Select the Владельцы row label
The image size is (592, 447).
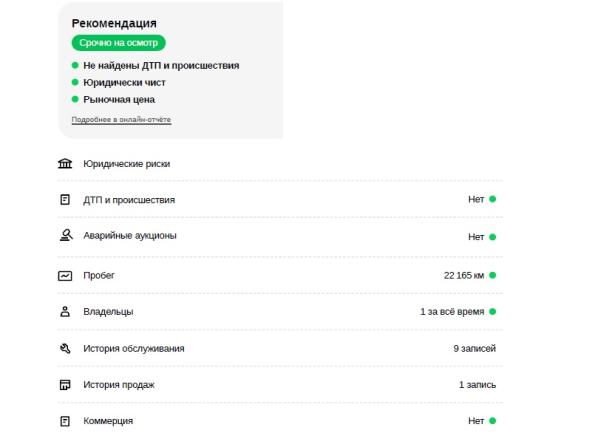click(108, 312)
